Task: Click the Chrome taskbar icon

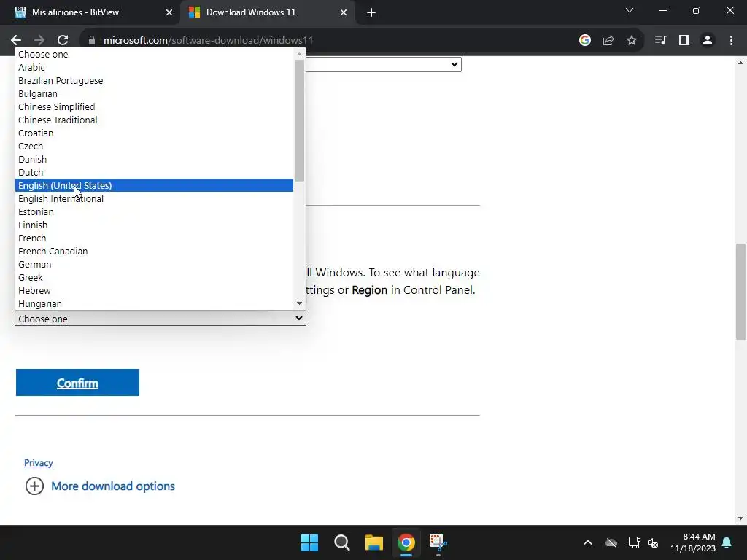Action: pyautogui.click(x=406, y=542)
